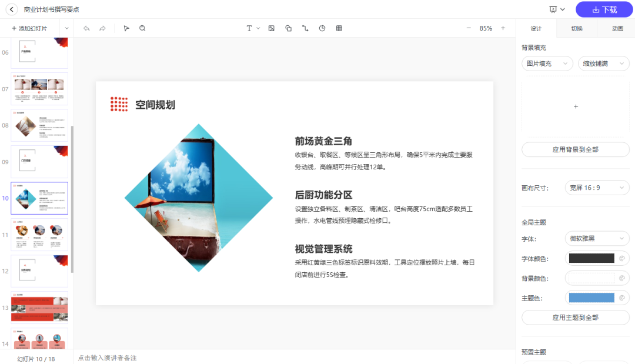Viewport: 635px width, 364px height.
Task: Expand the 宽屏 16:9 canvas size dropdown
Action: 596,187
